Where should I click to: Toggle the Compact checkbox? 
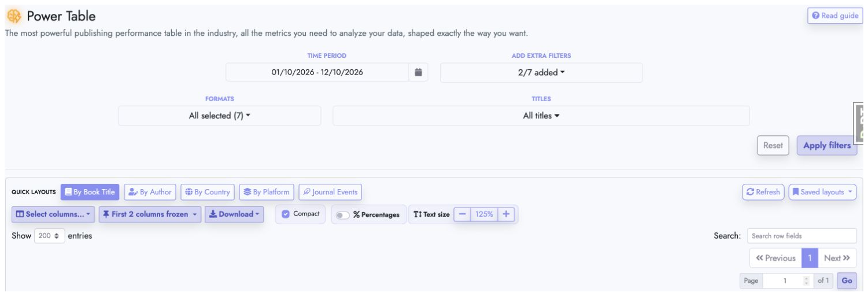pyautogui.click(x=286, y=214)
